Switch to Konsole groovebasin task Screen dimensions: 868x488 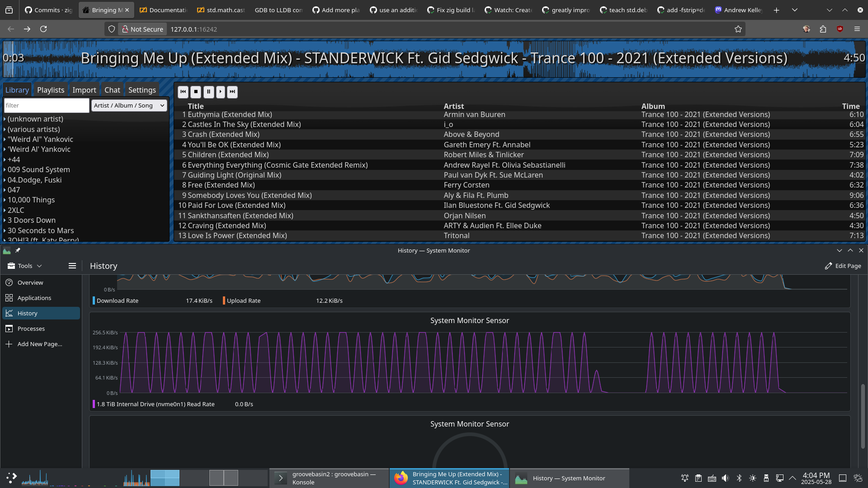(x=329, y=478)
